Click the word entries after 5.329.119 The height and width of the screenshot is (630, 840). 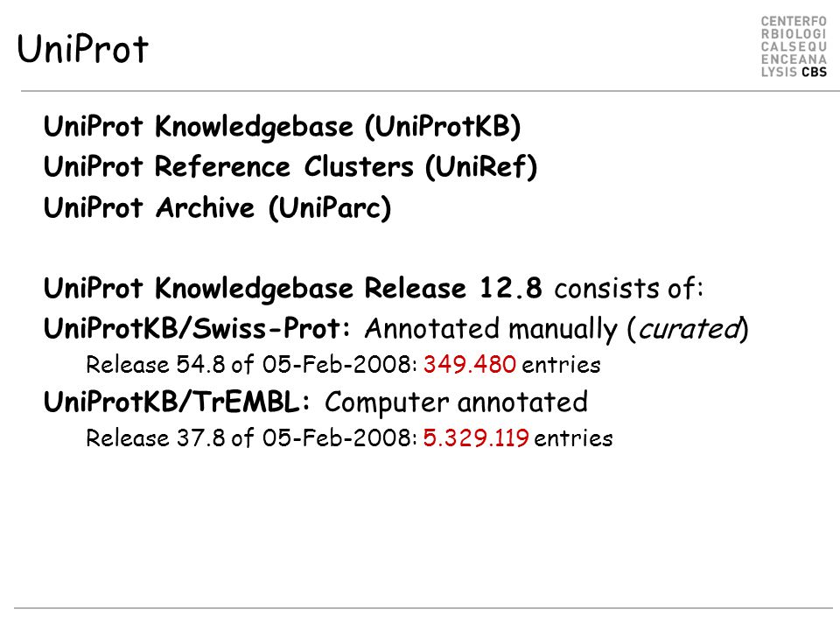point(574,438)
